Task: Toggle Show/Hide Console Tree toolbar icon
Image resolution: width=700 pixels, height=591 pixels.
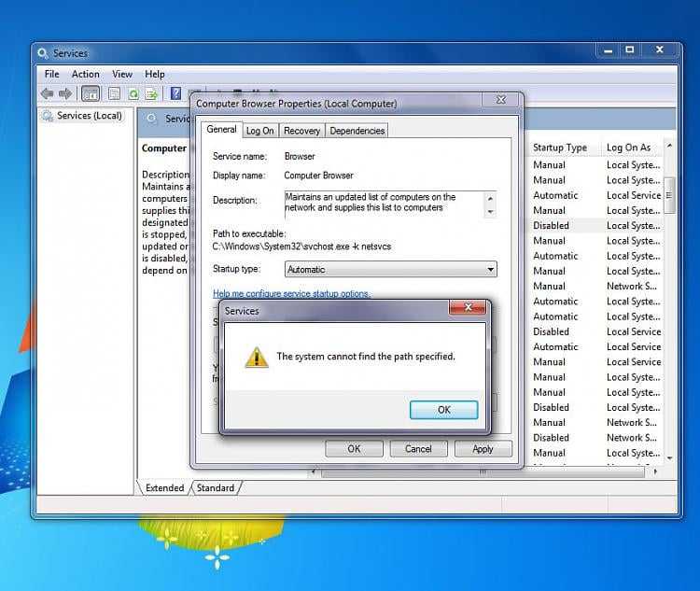Action: coord(91,93)
